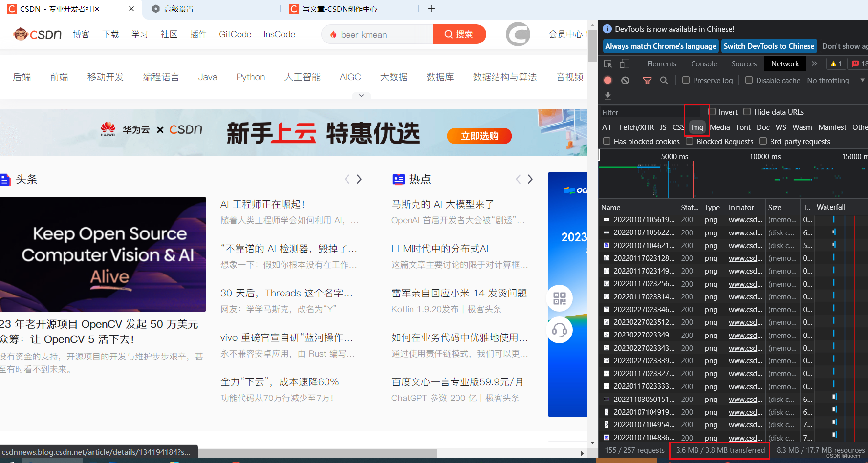This screenshot has width=868, height=463.
Task: Open the Keep Open Source OpenCV thumbnail
Action: (x=103, y=254)
